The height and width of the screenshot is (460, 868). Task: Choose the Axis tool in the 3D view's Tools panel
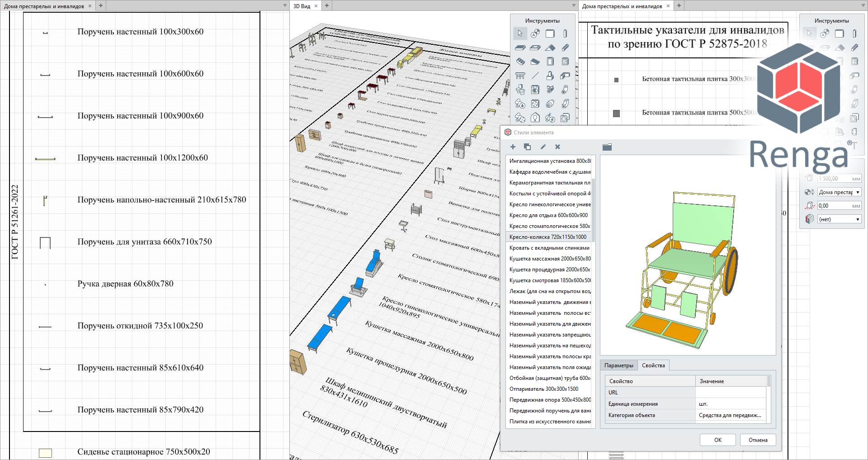tap(535, 33)
